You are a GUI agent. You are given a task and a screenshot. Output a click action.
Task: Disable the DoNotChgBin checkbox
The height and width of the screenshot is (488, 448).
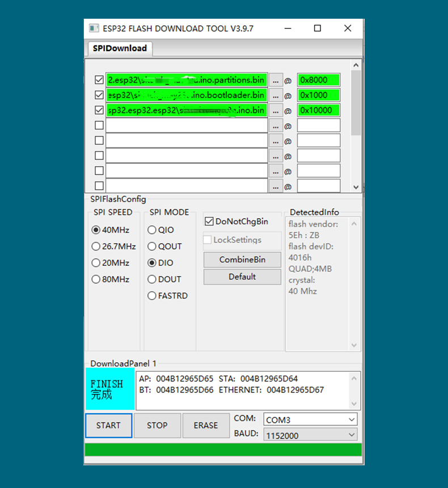209,222
